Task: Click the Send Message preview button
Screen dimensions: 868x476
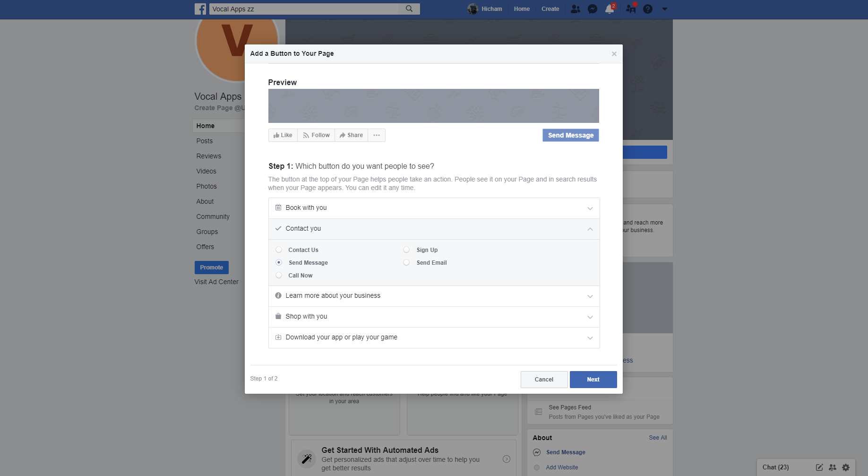Action: coord(571,135)
